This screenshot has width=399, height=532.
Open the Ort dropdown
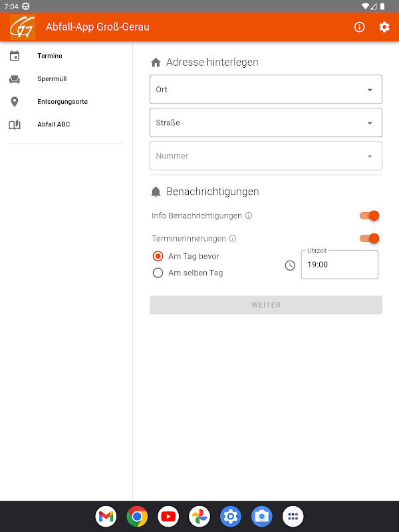pos(266,89)
